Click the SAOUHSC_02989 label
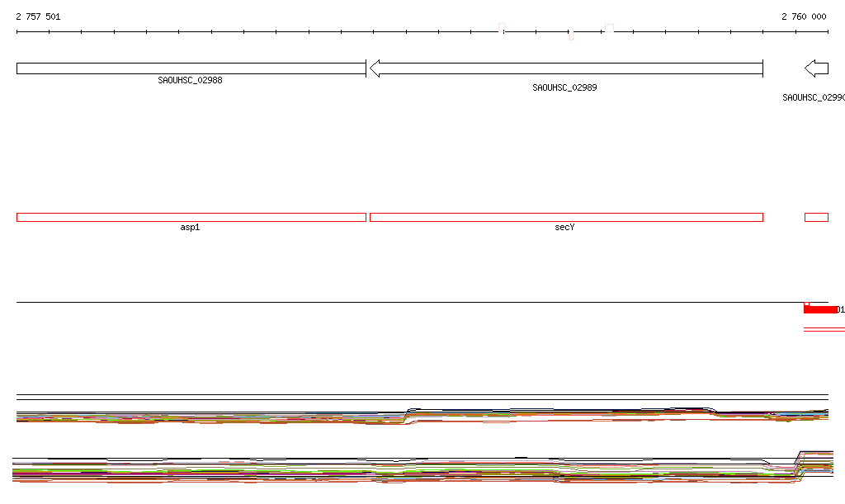Viewport: 845px width, 504px height. click(x=564, y=87)
